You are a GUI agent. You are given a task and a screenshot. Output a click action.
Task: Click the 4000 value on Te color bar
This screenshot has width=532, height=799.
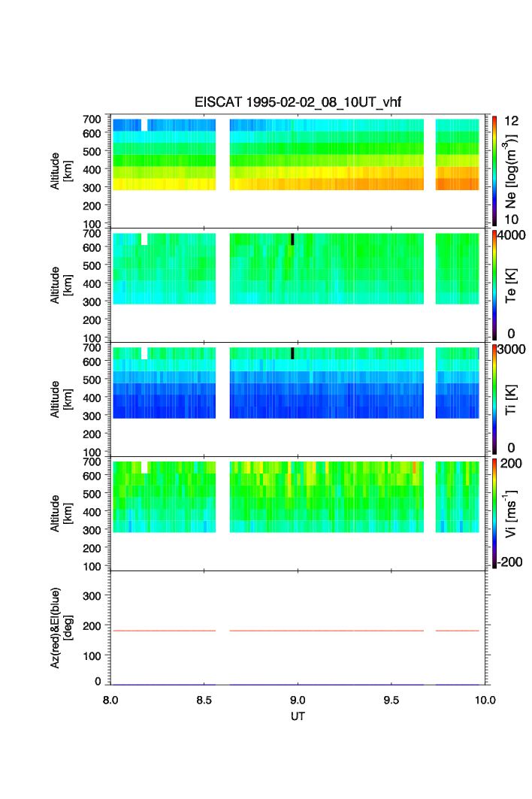512,235
